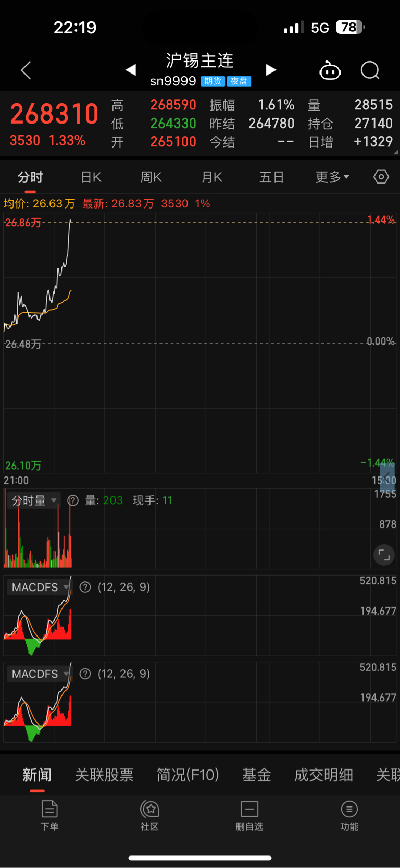Tap the first MACDFS (12, 26, 9) parameters
This screenshot has width=400, height=868.
[124, 587]
